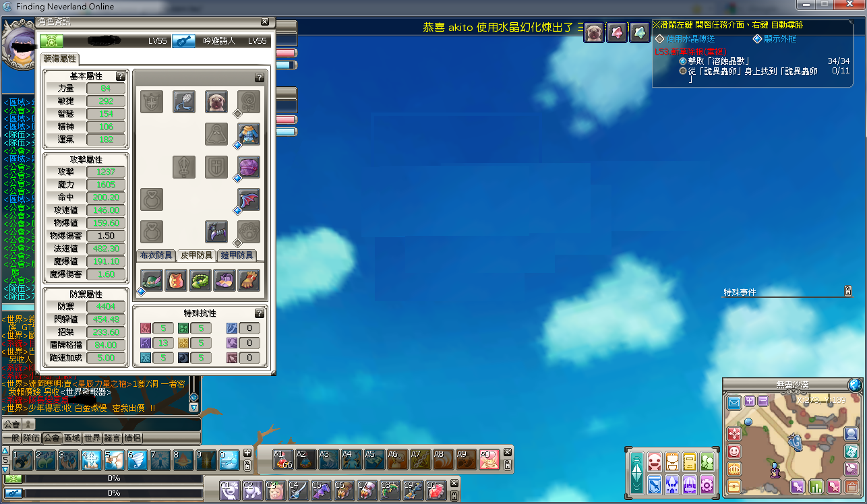
Task: Toggle lock on the C hotbar
Action: coord(455,495)
